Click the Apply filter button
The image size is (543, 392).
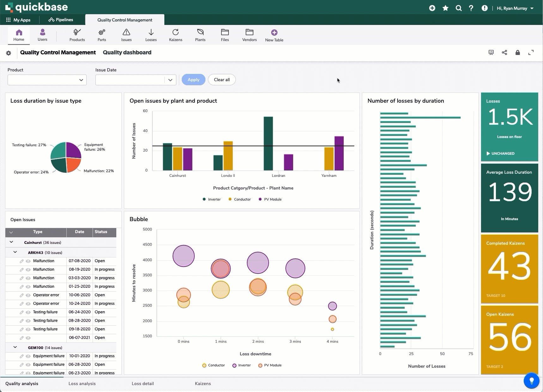[193, 80]
